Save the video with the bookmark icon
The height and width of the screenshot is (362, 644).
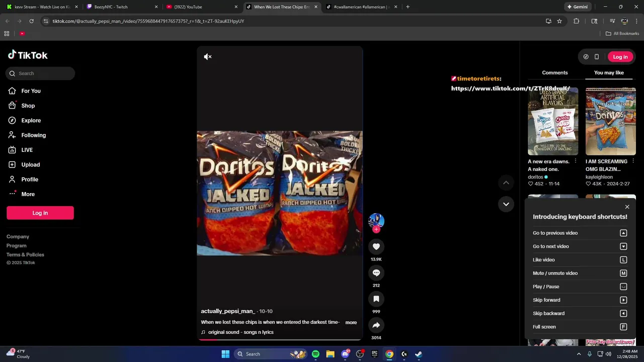pos(376,299)
